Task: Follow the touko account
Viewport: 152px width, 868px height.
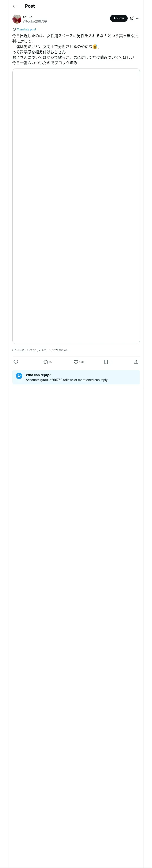Action: (x=119, y=18)
